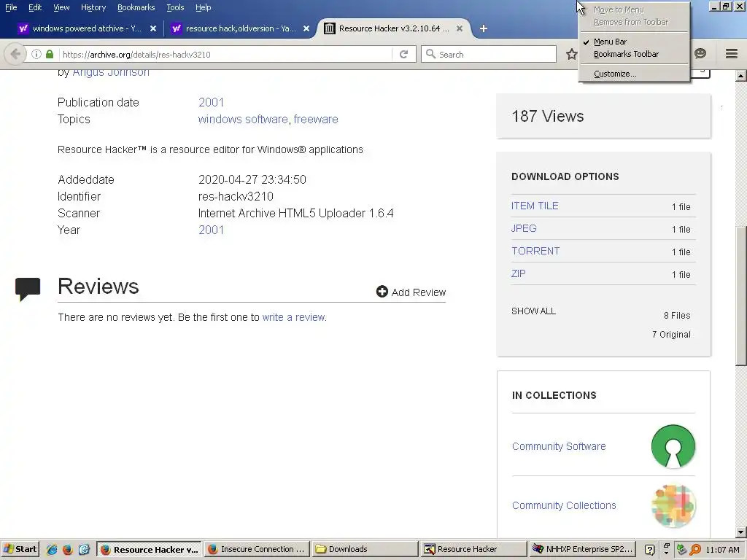Close the Resource Hacker v3.2.10.64 tab
This screenshot has width=747, height=560.
click(x=460, y=28)
